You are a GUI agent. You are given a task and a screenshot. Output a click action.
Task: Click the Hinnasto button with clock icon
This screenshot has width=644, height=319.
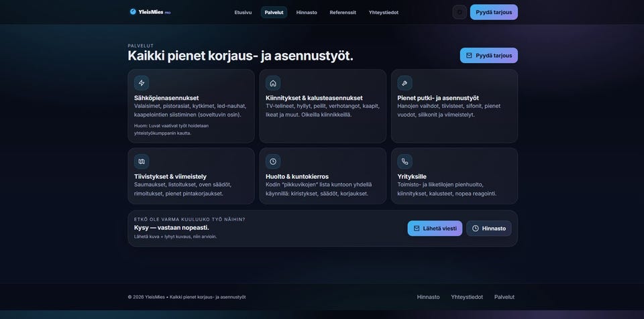(x=489, y=229)
